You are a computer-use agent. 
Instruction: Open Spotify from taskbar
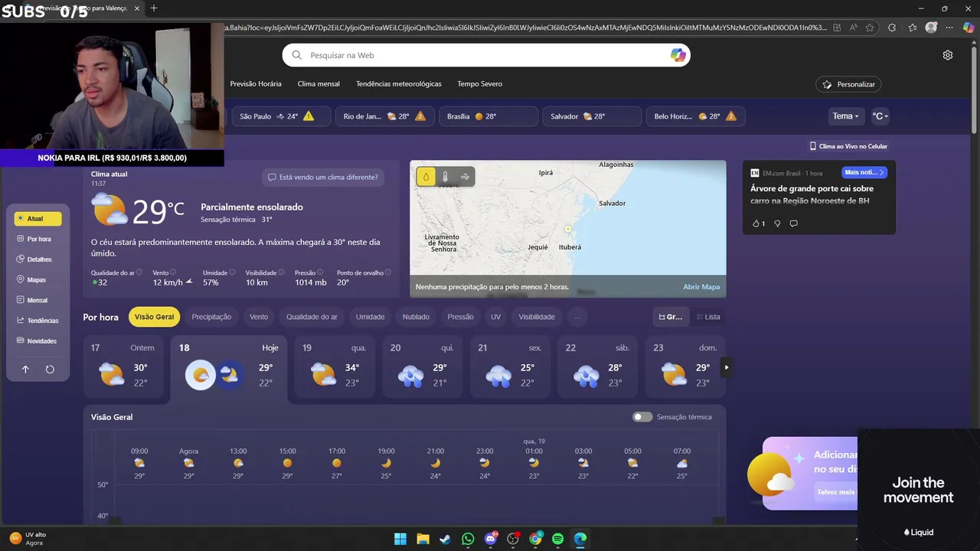pyautogui.click(x=558, y=539)
